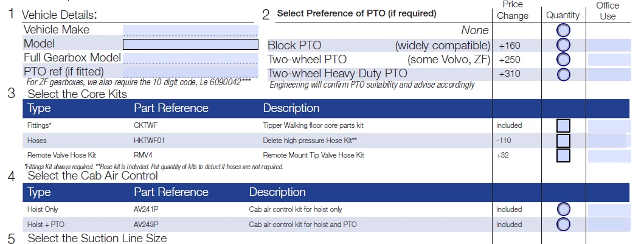This screenshot has height=244, width=644.
Task: Click Office Use field for Two-wheel PTO
Action: click(x=609, y=60)
